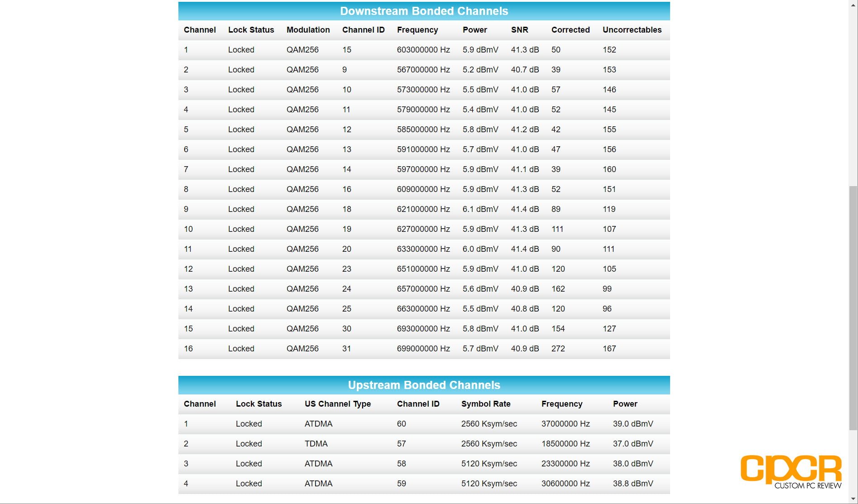Click the 40.7 dB SNR value
This screenshot has width=858, height=504.
click(525, 70)
